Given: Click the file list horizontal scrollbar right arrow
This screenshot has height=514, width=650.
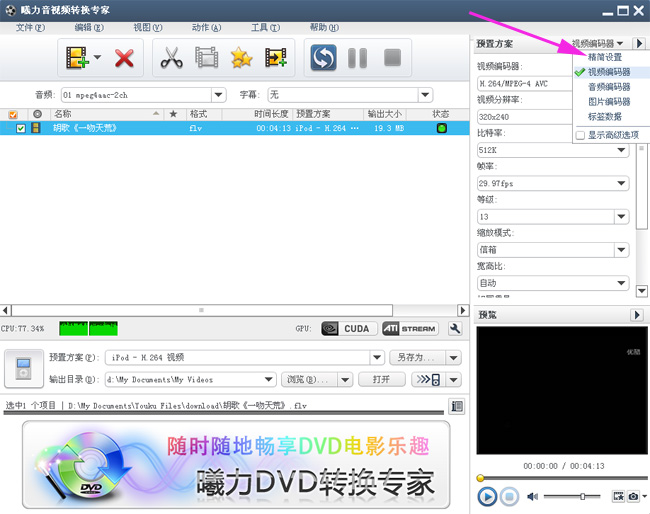Looking at the screenshot, I should coord(463,310).
